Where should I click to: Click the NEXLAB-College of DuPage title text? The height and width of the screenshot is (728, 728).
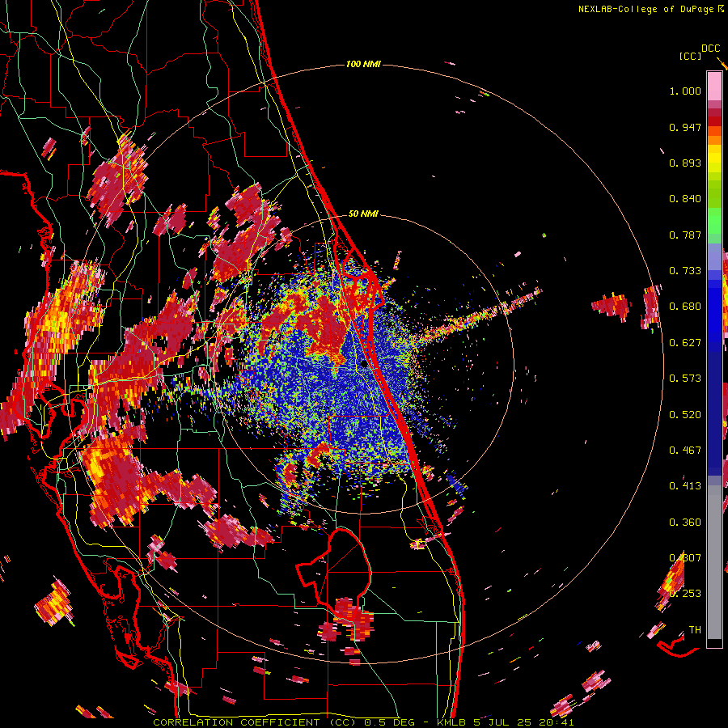point(648,9)
